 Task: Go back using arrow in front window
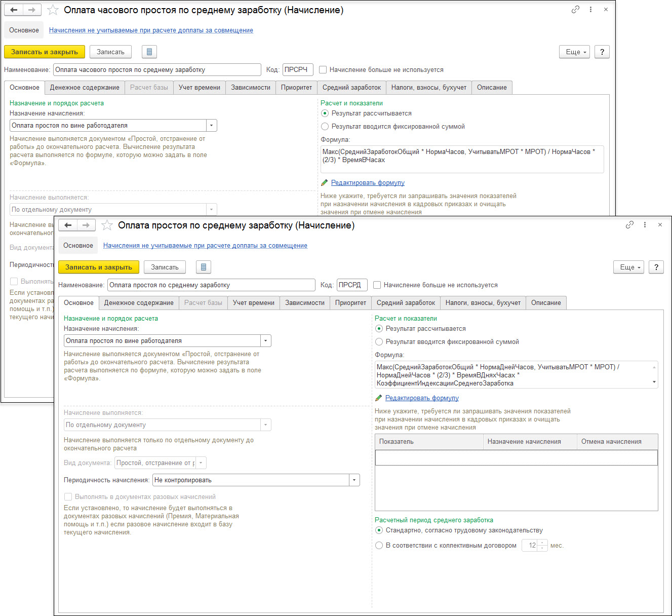(x=68, y=225)
